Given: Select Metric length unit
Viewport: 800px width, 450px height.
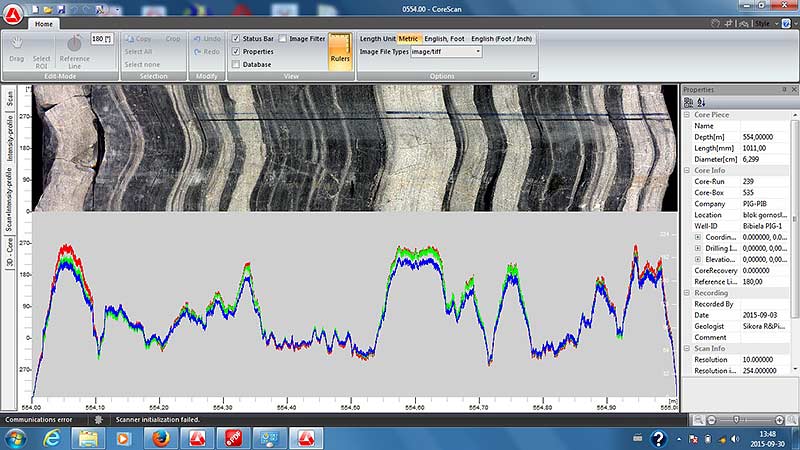Looking at the screenshot, I should tap(408, 38).
